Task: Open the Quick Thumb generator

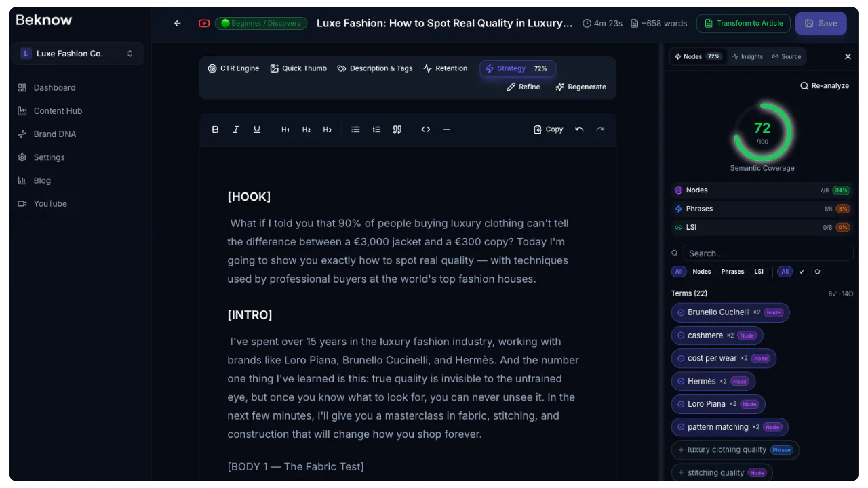Action: [x=298, y=68]
